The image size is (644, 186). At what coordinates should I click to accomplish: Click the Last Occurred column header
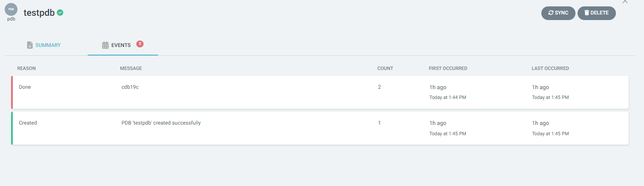tap(550, 68)
